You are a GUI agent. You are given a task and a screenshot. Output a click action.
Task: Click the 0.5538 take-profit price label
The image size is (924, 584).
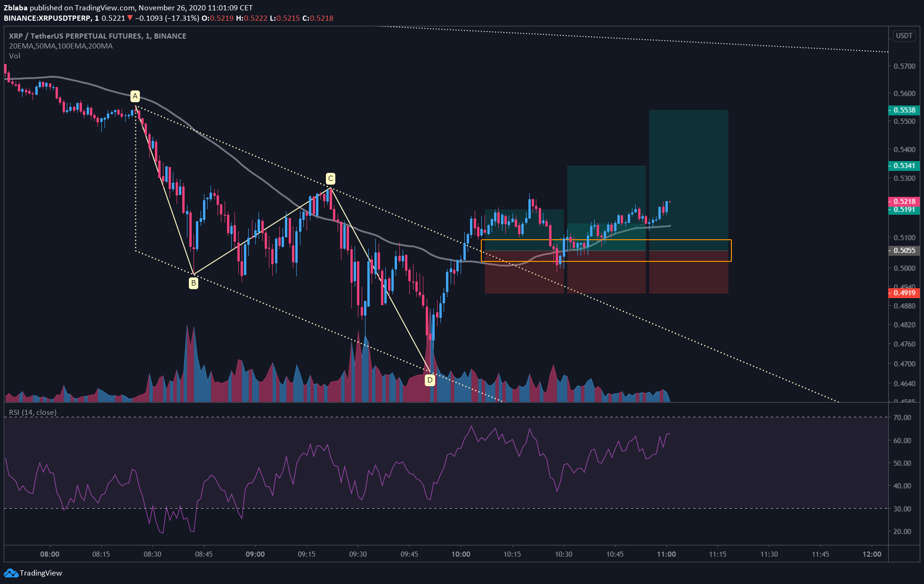(x=904, y=110)
